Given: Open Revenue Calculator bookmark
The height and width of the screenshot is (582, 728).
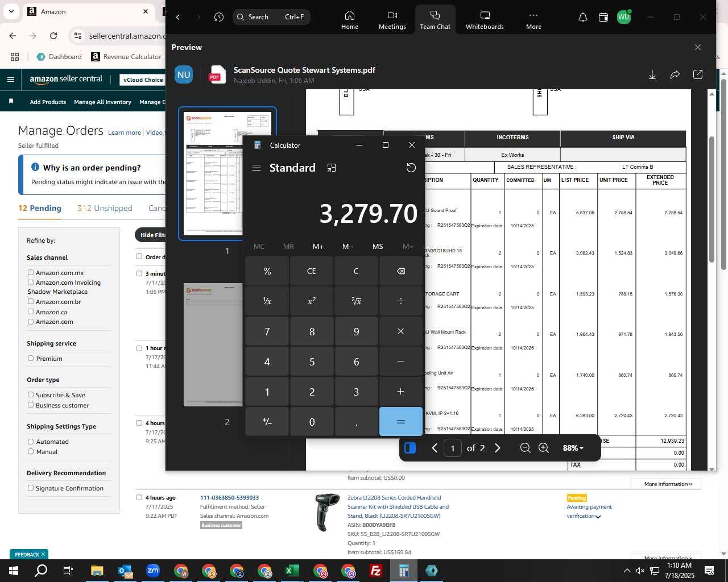Looking at the screenshot, I should point(126,57).
